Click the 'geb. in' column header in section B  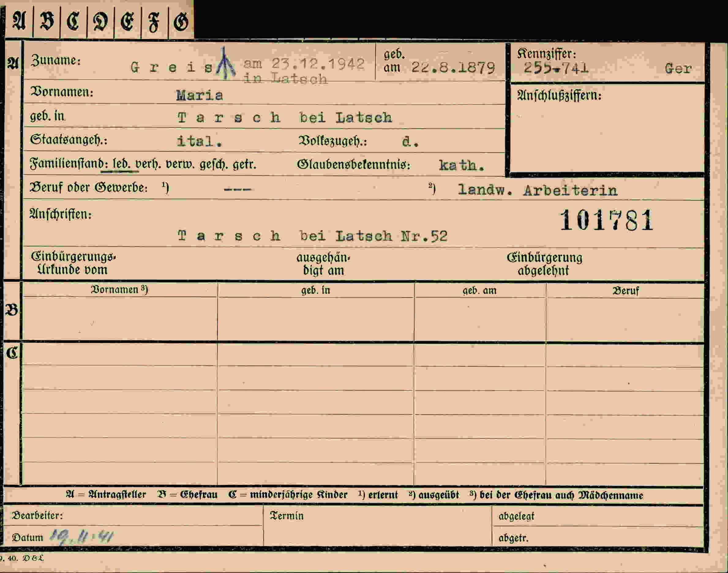point(315,290)
